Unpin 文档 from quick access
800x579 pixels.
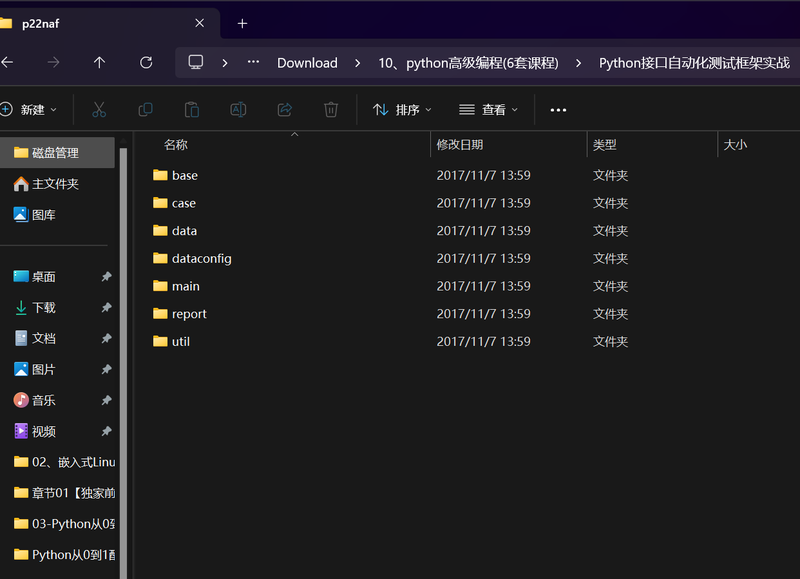[106, 339]
